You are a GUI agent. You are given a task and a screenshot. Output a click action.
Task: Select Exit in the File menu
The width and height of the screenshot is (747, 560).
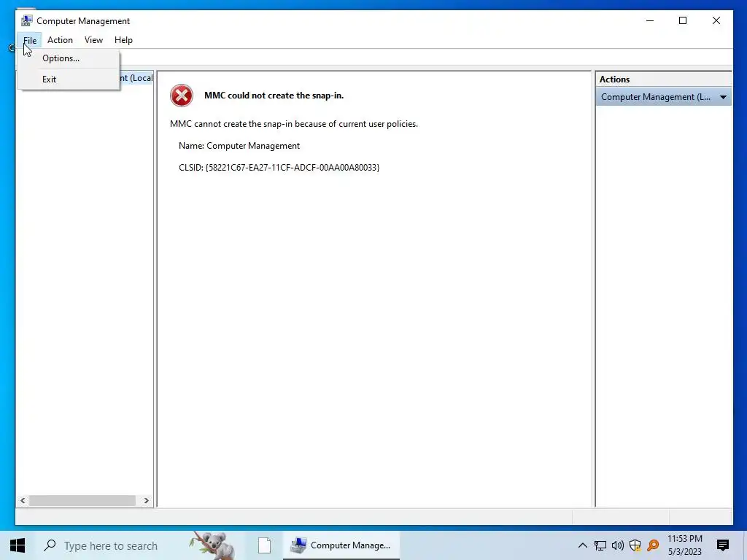pos(69,79)
